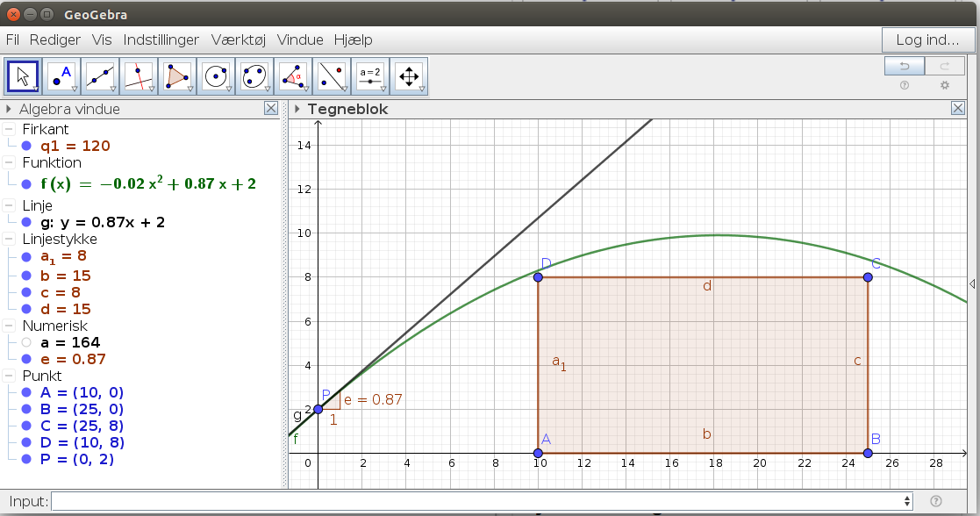Select the Perpendicular Line tool
Screen dimensions: 980x516
139,77
